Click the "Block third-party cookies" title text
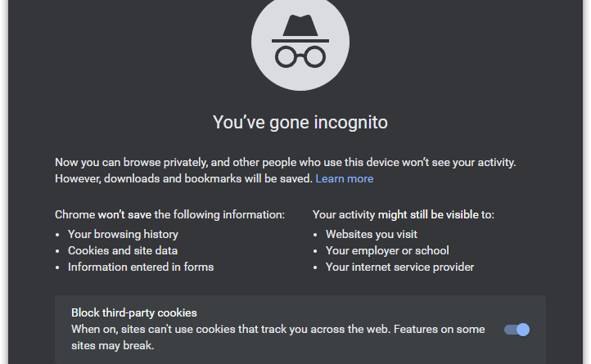This screenshot has height=364, width=591. point(134,312)
